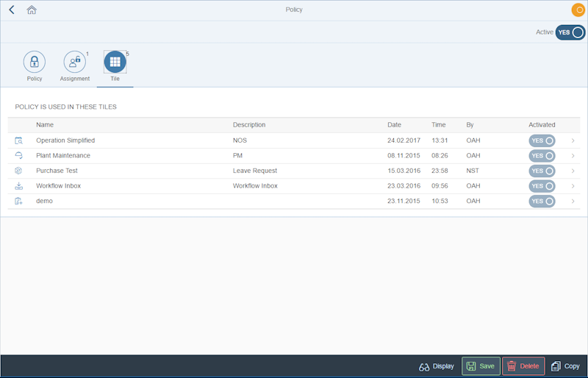Screen dimensions: 588x378
Task: Click the NOS description cell
Action: [240, 140]
